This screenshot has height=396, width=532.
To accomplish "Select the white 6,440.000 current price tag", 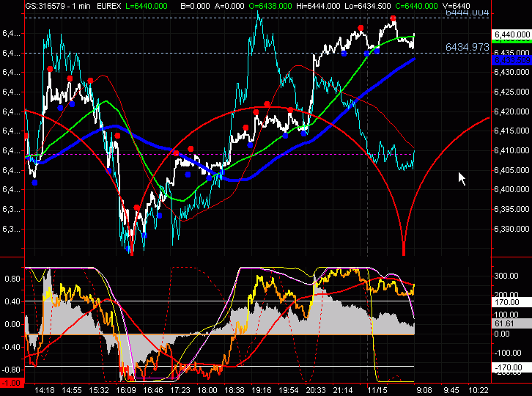I will 511,34.
